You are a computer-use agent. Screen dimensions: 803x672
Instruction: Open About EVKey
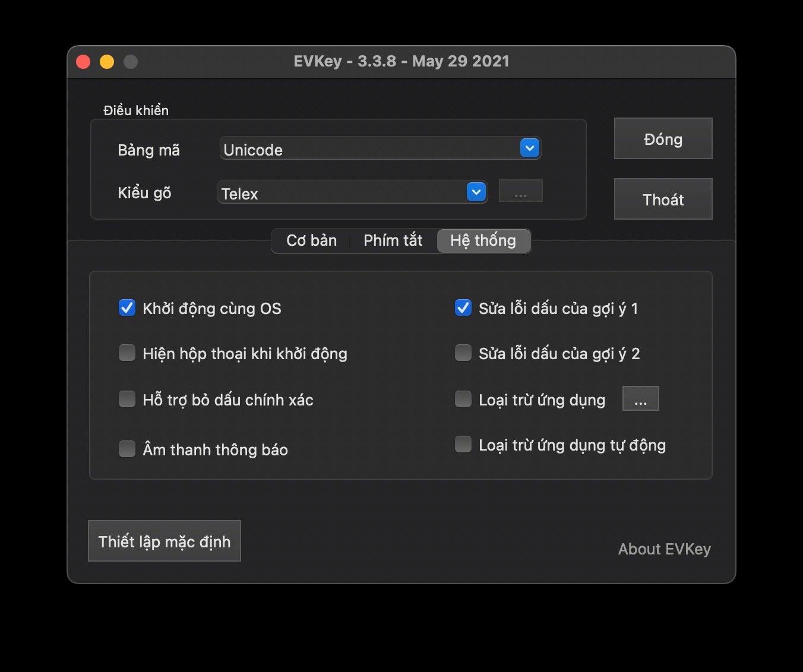665,549
